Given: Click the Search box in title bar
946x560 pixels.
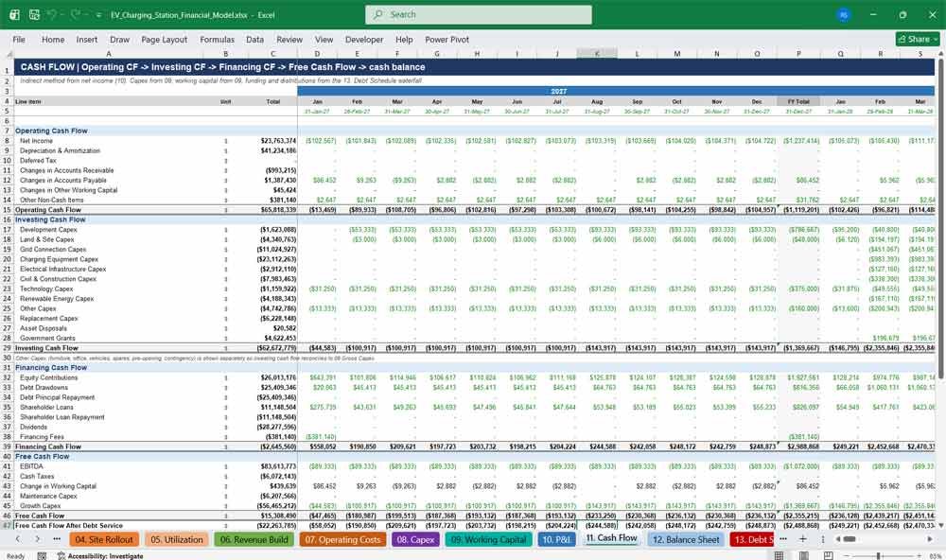Looking at the screenshot, I should pos(479,14).
